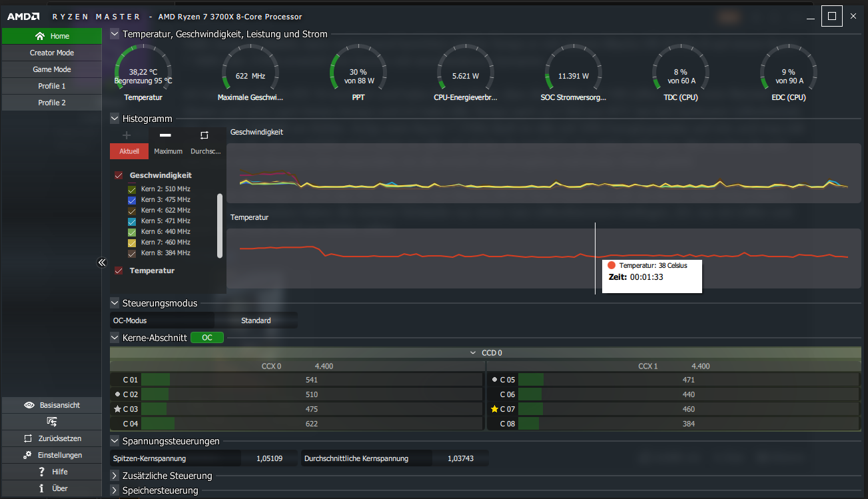Open Einstellungen via the gears icon
The height and width of the screenshot is (499, 868).
pos(27,455)
